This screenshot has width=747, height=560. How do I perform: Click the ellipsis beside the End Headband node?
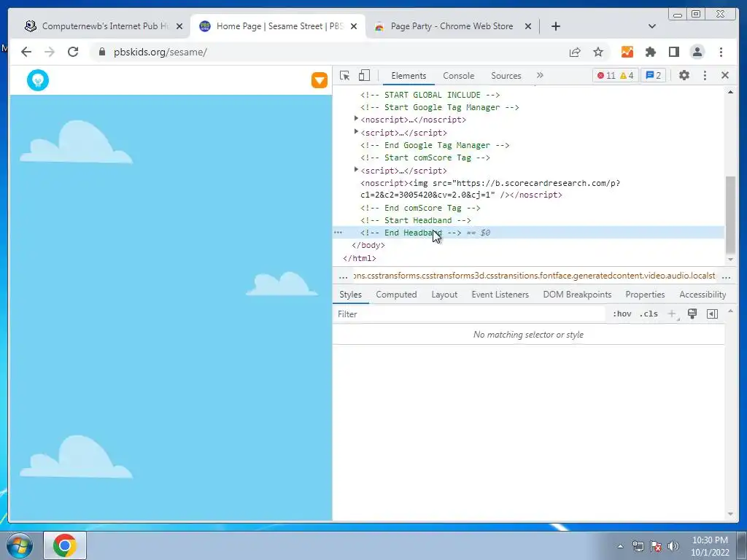(x=338, y=233)
